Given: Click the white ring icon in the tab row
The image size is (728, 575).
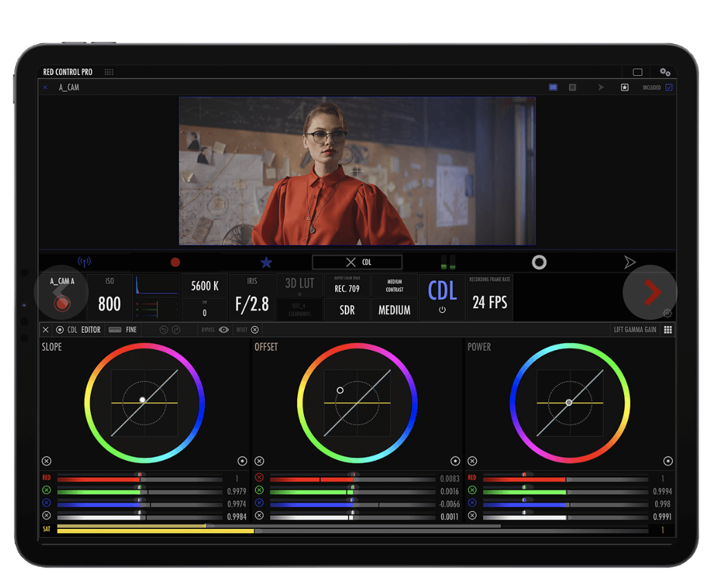Looking at the screenshot, I should [539, 262].
